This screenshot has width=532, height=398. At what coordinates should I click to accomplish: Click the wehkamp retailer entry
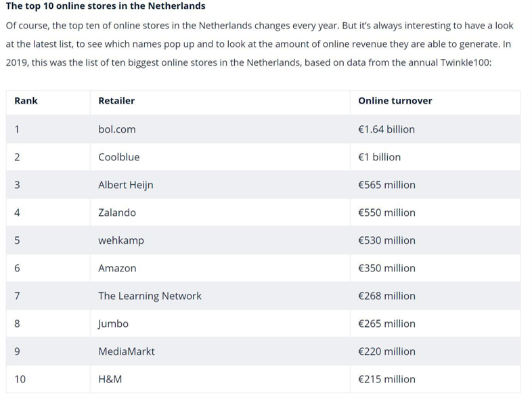pyautogui.click(x=121, y=240)
